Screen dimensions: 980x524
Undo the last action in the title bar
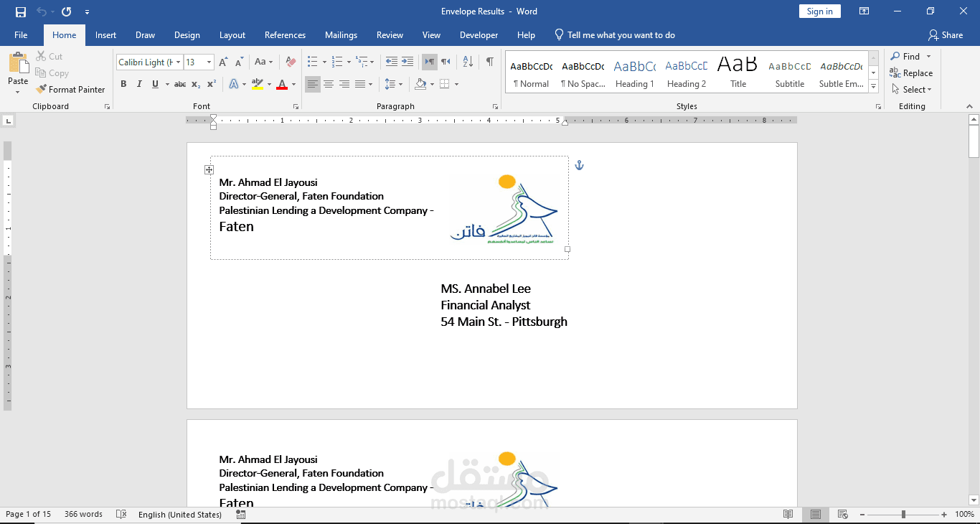[x=42, y=11]
